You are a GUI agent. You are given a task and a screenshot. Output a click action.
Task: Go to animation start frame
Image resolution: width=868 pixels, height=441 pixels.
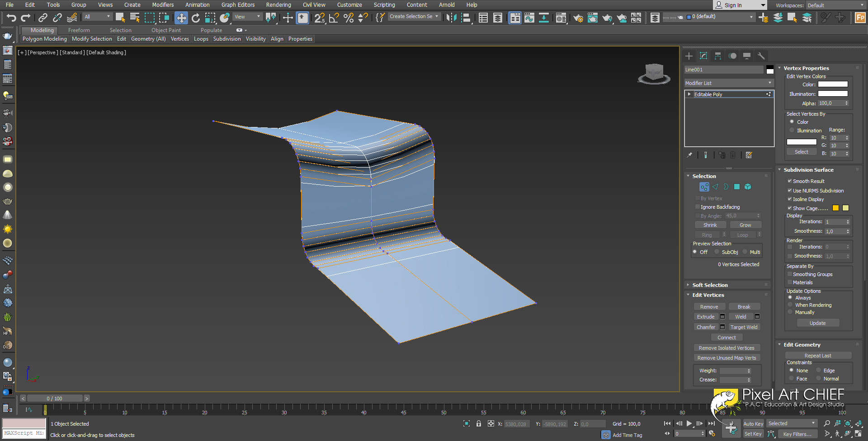pyautogui.click(x=667, y=423)
